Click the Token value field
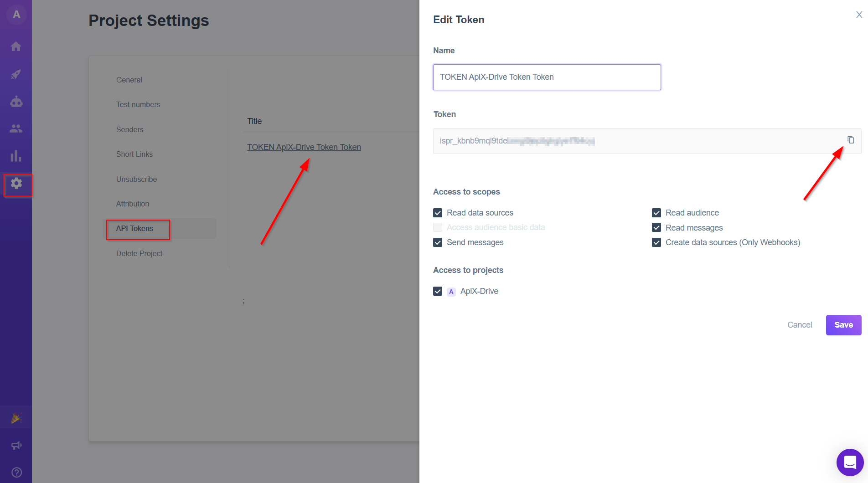This screenshot has height=483, width=868. (x=647, y=141)
